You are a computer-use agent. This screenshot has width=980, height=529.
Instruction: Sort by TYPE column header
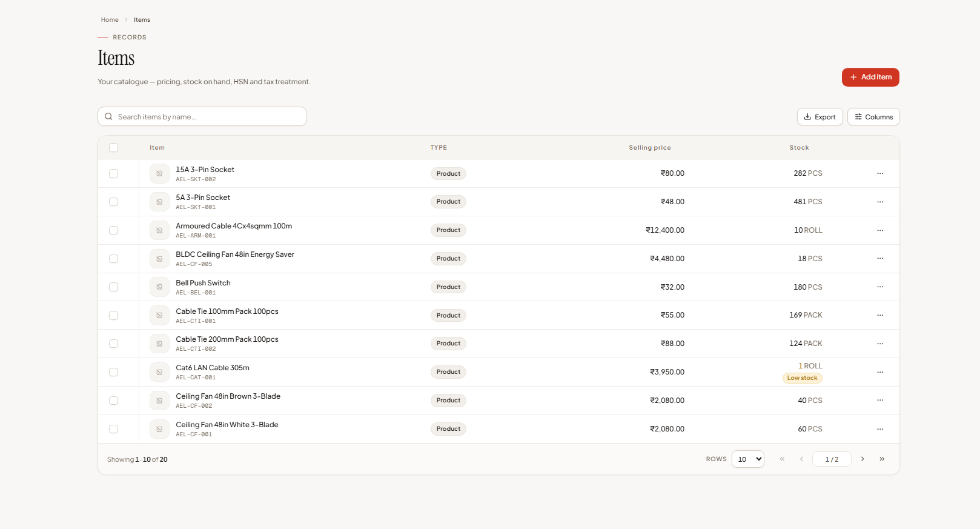pyautogui.click(x=439, y=148)
